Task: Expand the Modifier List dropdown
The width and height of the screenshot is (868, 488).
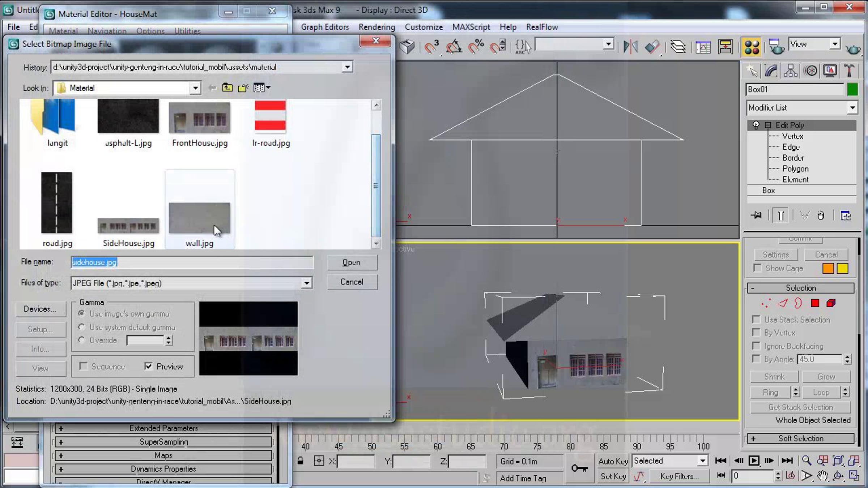Action: point(852,108)
